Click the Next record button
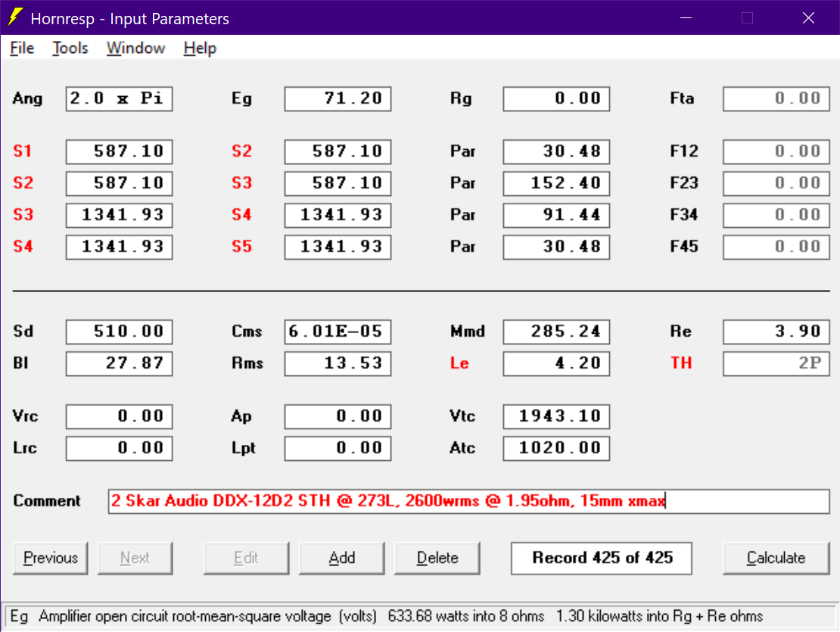The image size is (840, 632). click(135, 558)
